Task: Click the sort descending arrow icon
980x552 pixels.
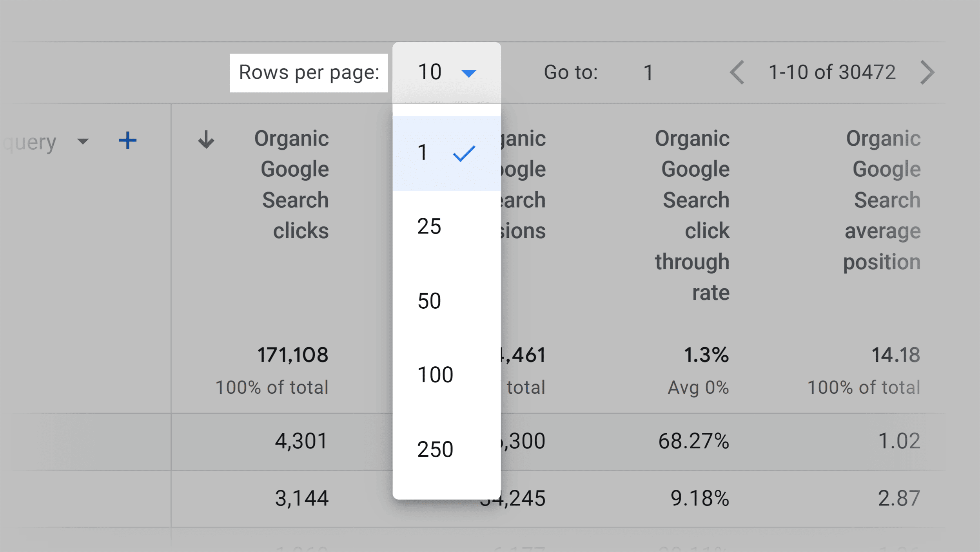Action: coord(206,139)
